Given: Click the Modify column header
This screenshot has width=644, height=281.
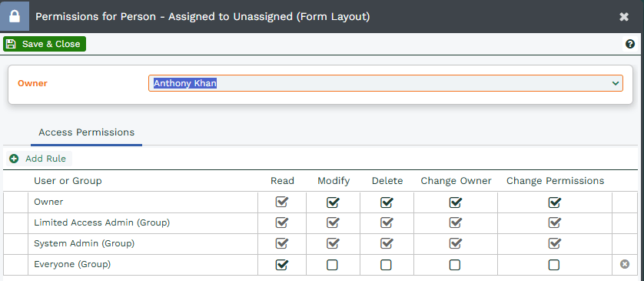Looking at the screenshot, I should tap(334, 181).
